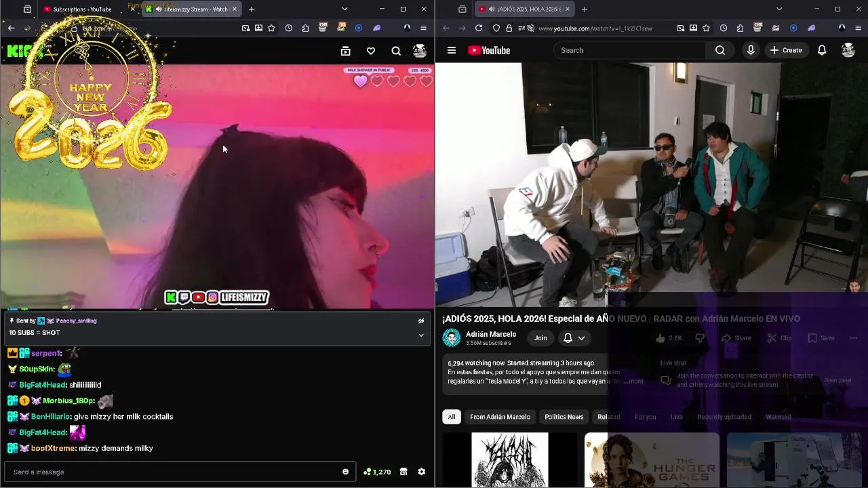The height and width of the screenshot is (488, 868).
Task: Click the Kick heart favorites icon
Action: tap(371, 51)
